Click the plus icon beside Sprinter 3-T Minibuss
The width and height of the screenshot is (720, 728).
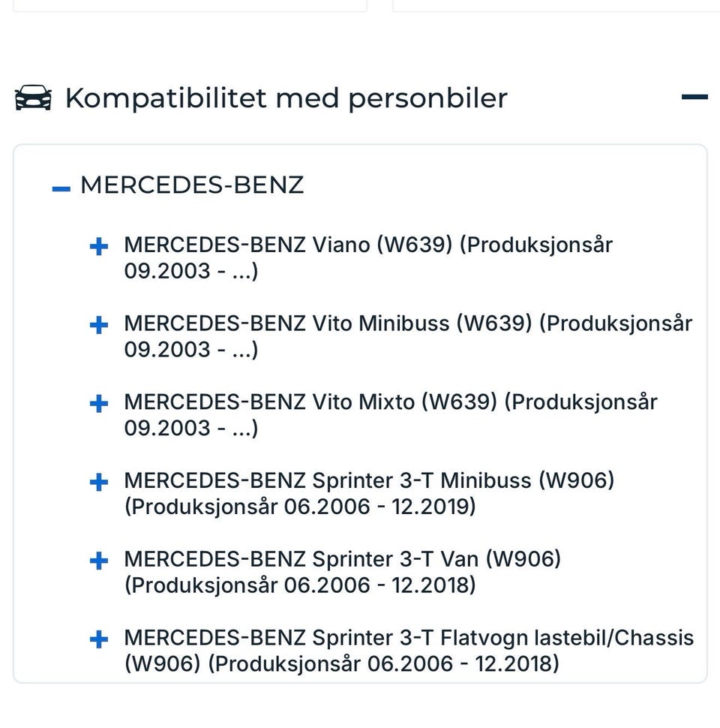coord(98,482)
